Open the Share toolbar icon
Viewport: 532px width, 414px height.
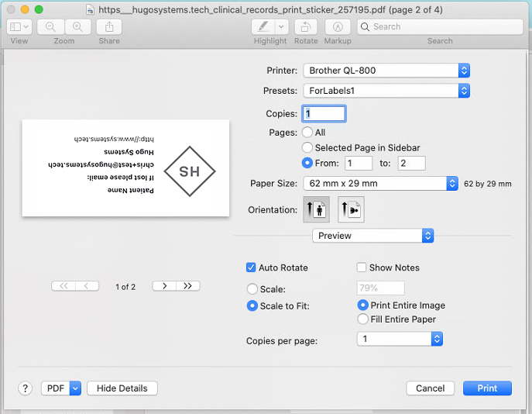109,26
